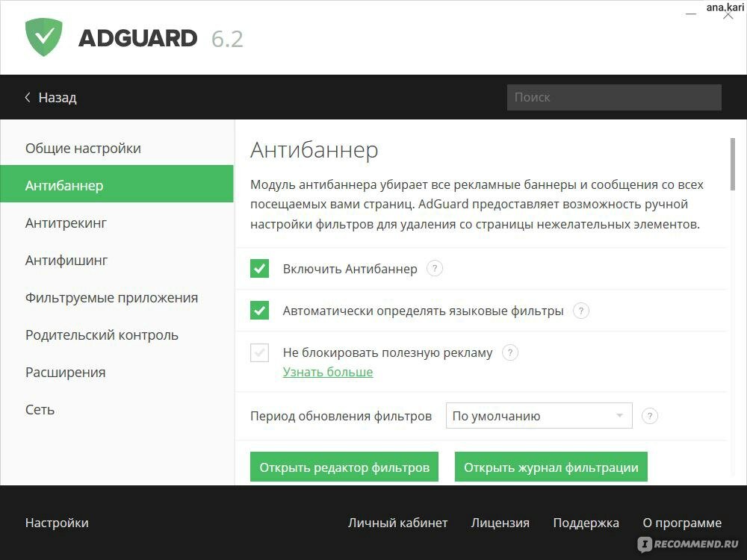The width and height of the screenshot is (747, 560).
Task: Click Открыть редактор фильтров button
Action: pyautogui.click(x=344, y=467)
